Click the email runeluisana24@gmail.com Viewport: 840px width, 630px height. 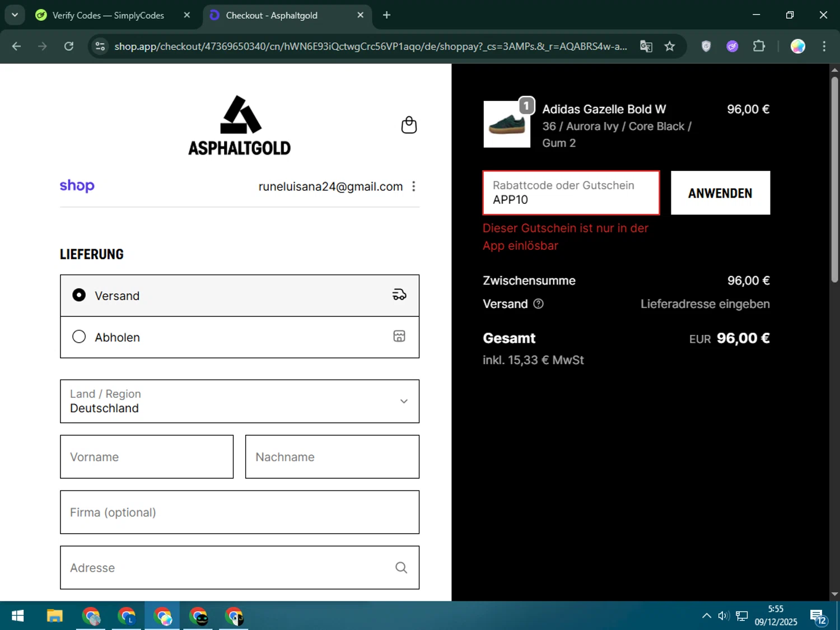330,186
